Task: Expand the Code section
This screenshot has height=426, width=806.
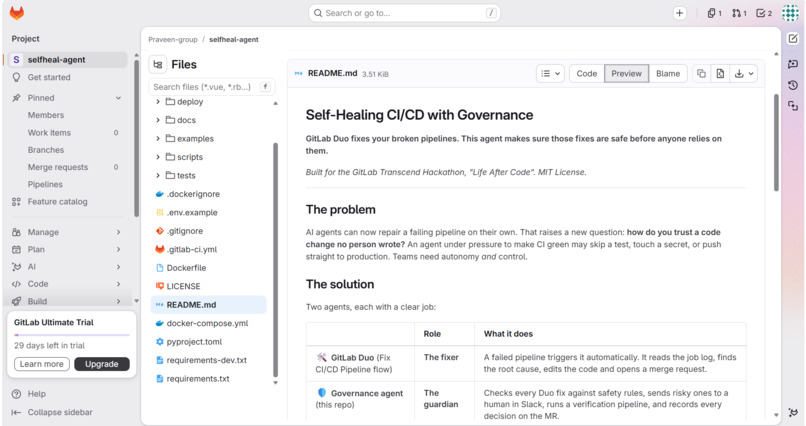Action: click(67, 284)
